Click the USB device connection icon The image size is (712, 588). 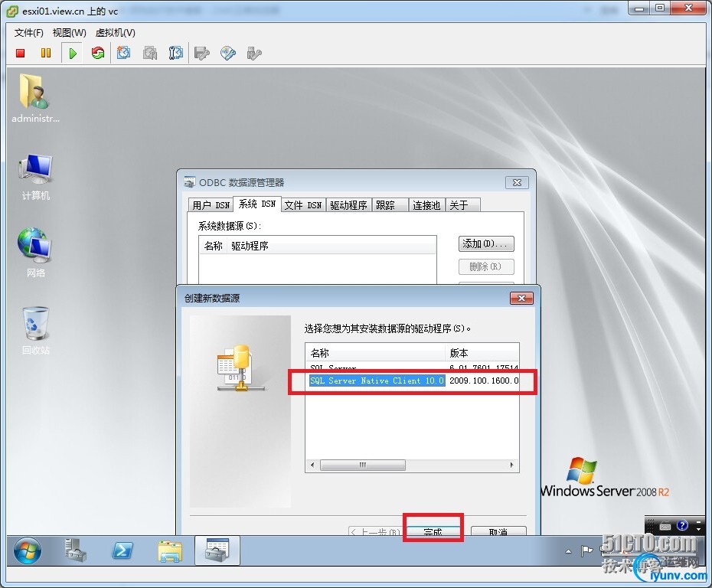coord(254,53)
